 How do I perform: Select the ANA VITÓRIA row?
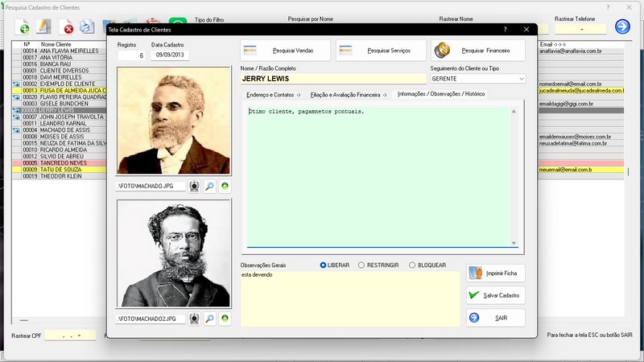pos(60,57)
